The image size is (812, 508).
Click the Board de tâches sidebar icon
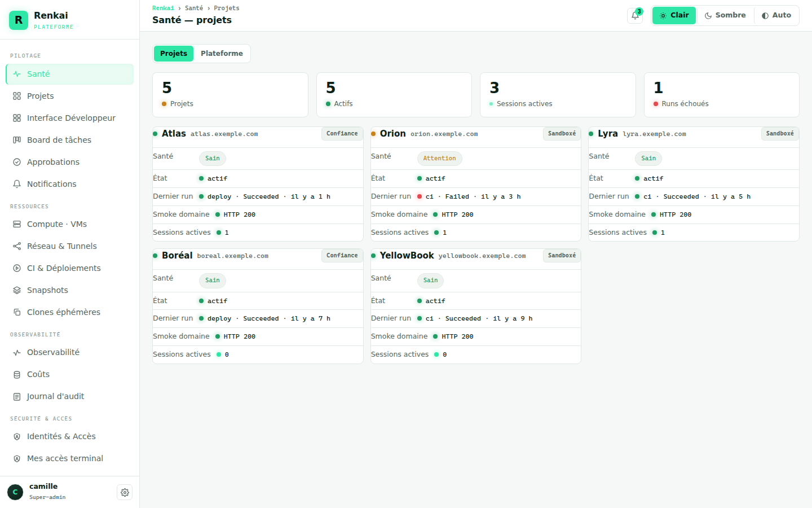coord(17,140)
